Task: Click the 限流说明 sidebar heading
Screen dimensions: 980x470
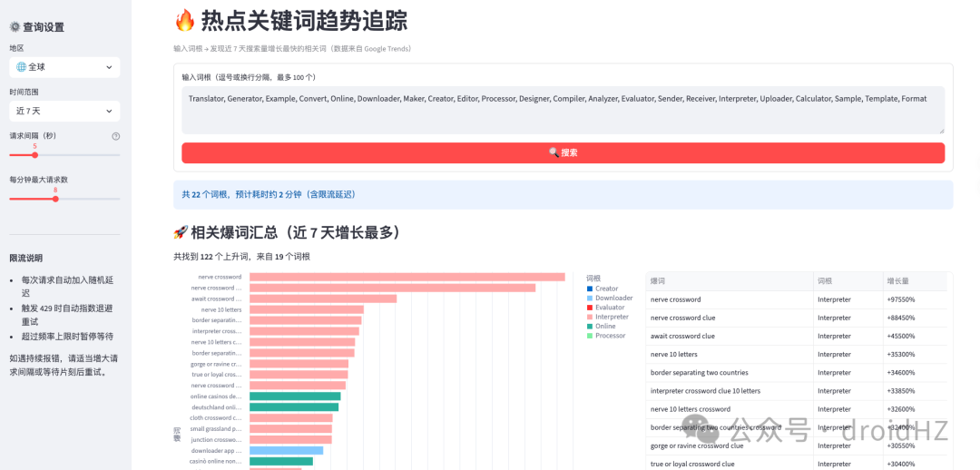Action: point(26,258)
